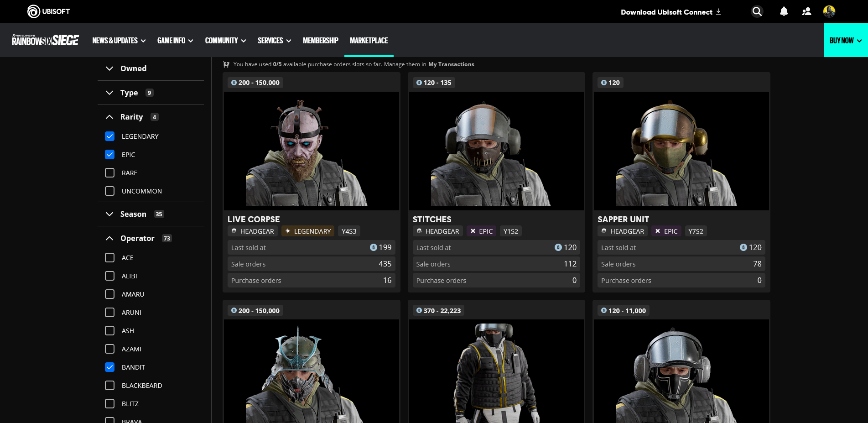The image size is (868, 423).
Task: Open the Live Corpse headgear thumbnail
Action: (312, 151)
